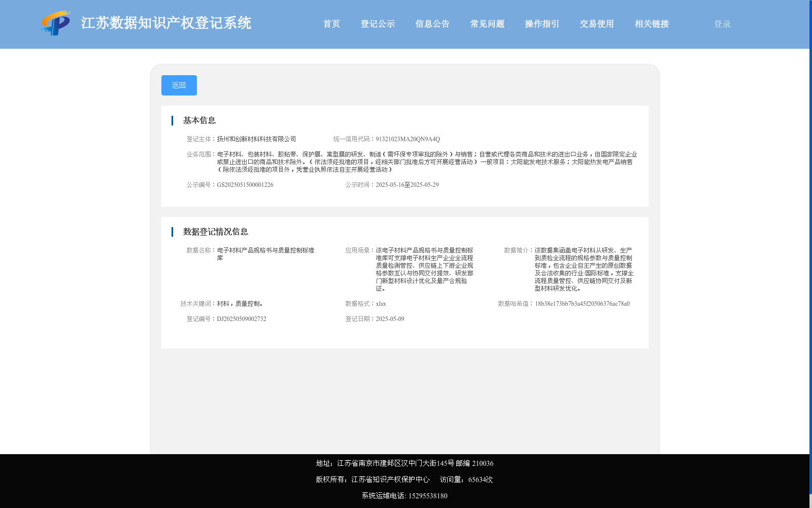The width and height of the screenshot is (812, 508).
Task: Click the 应用场景 description paragraph
Action: (425, 269)
